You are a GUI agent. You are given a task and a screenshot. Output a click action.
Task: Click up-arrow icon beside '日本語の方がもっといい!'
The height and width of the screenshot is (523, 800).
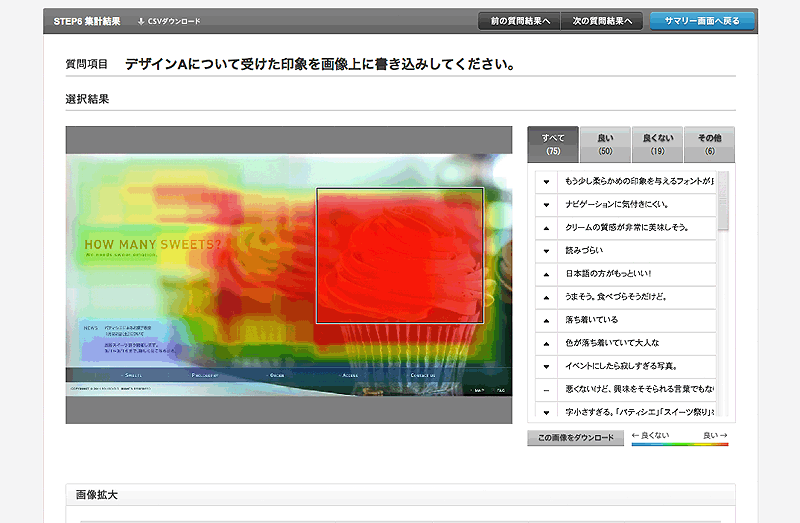(x=546, y=274)
